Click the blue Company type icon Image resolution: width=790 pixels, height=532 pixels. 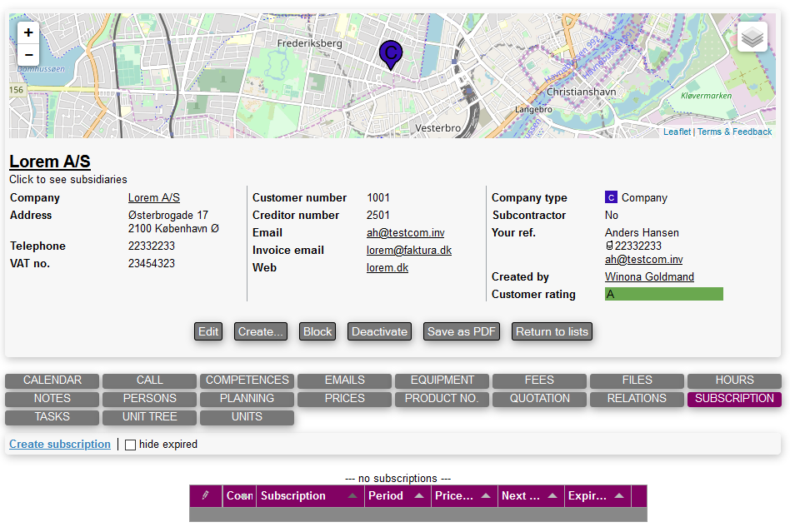611,198
